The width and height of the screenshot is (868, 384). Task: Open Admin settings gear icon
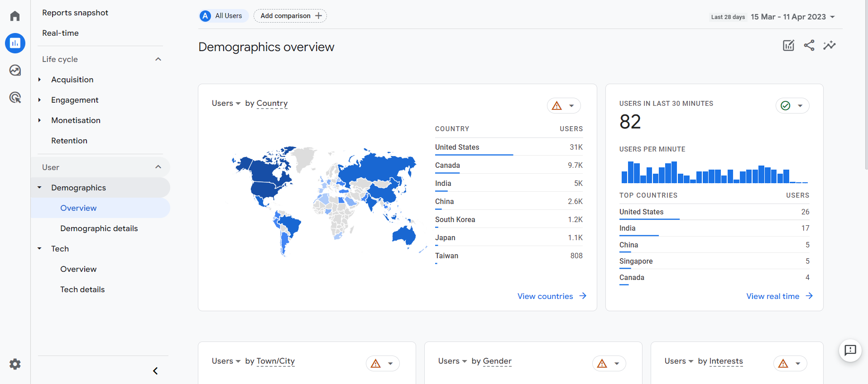(15, 364)
